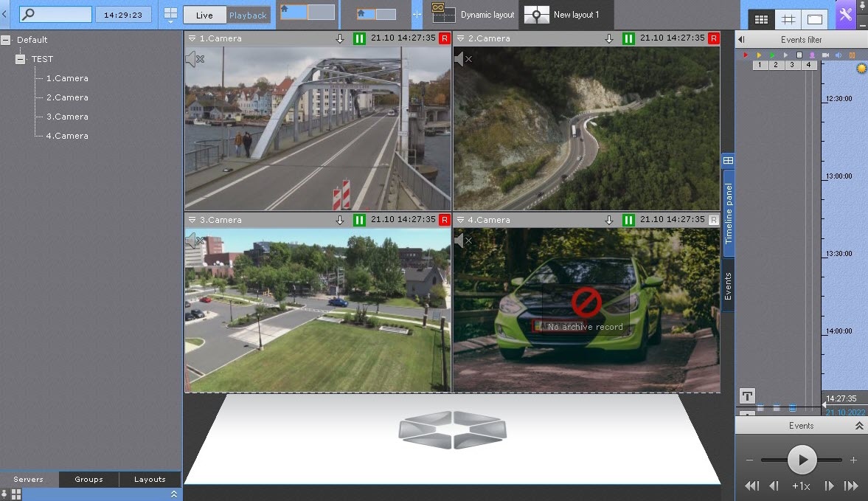This screenshot has height=501, width=868.
Task: Switch to Playback mode
Action: pos(248,15)
